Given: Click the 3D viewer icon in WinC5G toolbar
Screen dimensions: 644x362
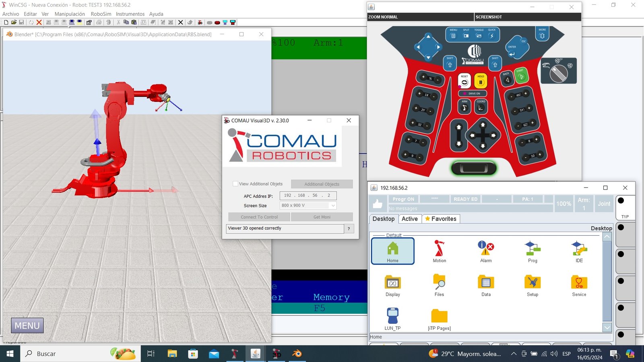Looking at the screenshot, I should (200, 23).
